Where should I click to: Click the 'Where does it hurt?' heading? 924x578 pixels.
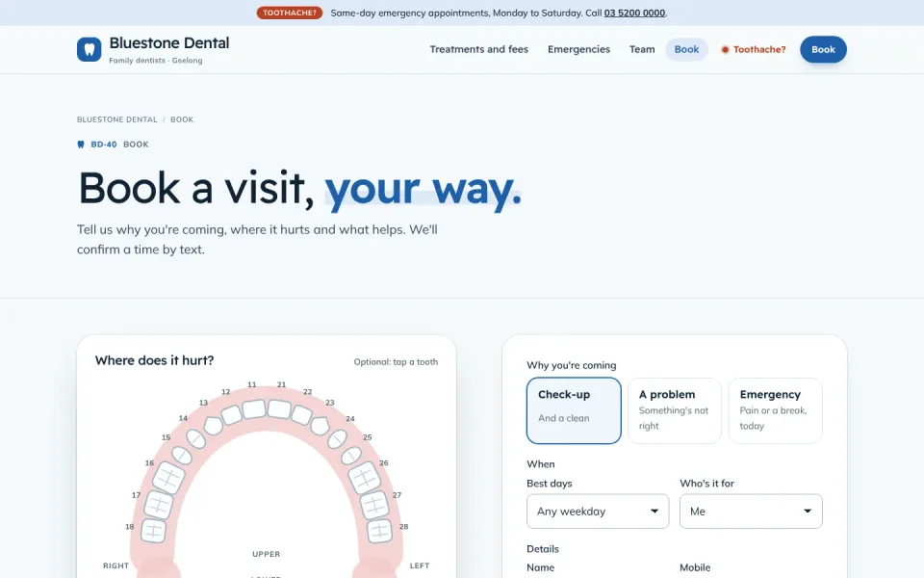[154, 360]
